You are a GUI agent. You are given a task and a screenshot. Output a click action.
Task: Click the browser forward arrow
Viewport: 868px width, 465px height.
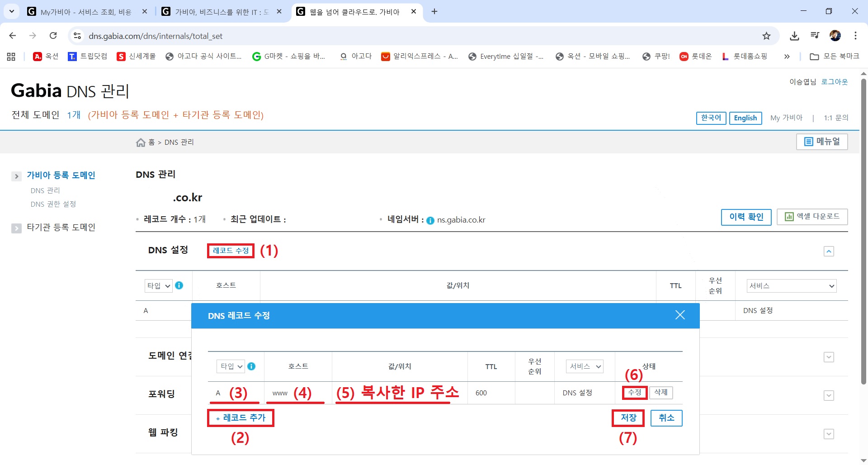(33, 36)
